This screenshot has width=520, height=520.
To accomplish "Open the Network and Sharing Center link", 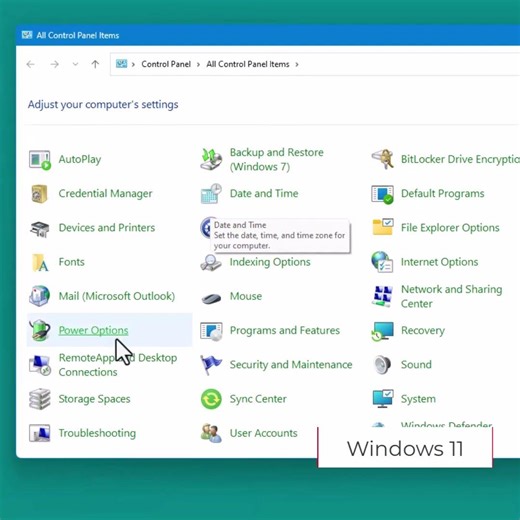I will point(451,296).
